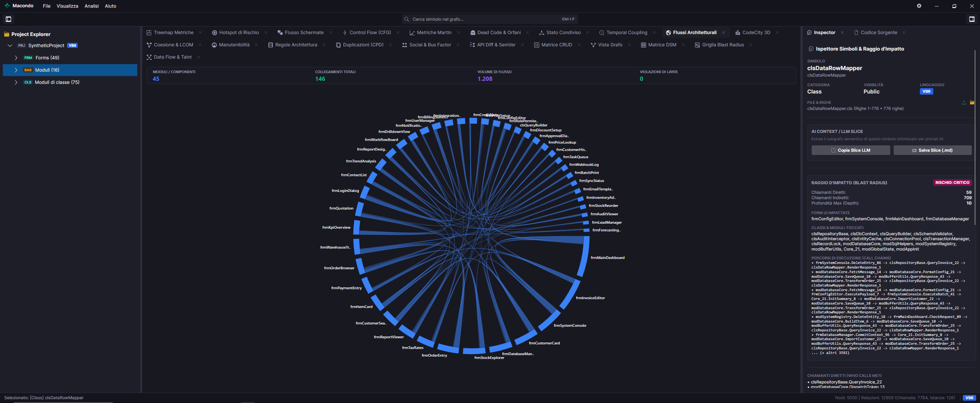Viewport: 980px width, 403px height.
Task: Click the ghost icon on Dead Code & Orfani
Action: (473, 33)
